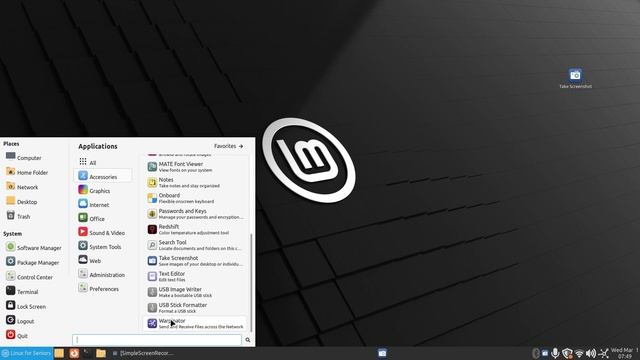Select the Web category

[x=103, y=260]
